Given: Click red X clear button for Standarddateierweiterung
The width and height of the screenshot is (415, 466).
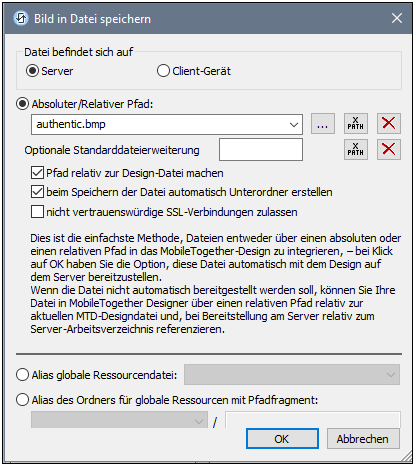Looking at the screenshot, I should [x=389, y=149].
